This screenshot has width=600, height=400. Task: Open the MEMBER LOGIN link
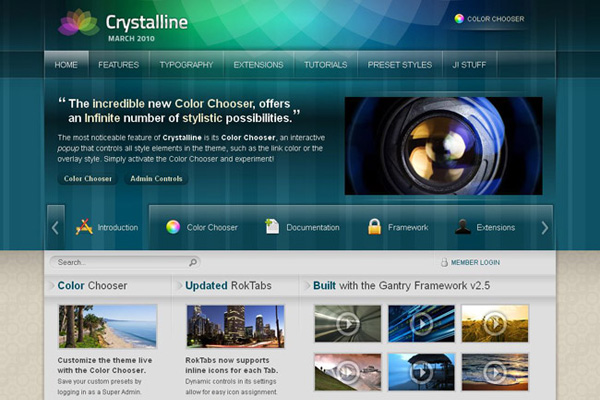click(x=475, y=263)
